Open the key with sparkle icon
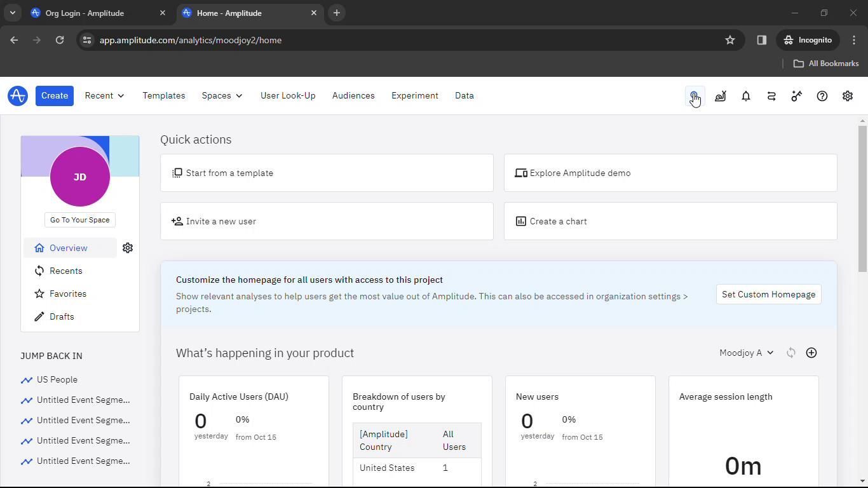The height and width of the screenshot is (488, 868). [797, 96]
